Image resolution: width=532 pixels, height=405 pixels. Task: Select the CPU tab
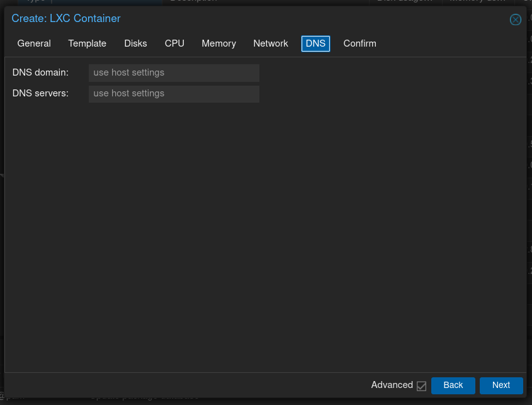[174, 43]
